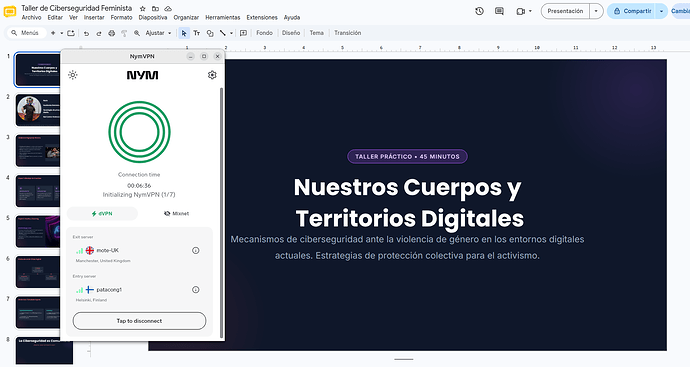
Task: Click the new slide plus icon
Action: point(53,33)
